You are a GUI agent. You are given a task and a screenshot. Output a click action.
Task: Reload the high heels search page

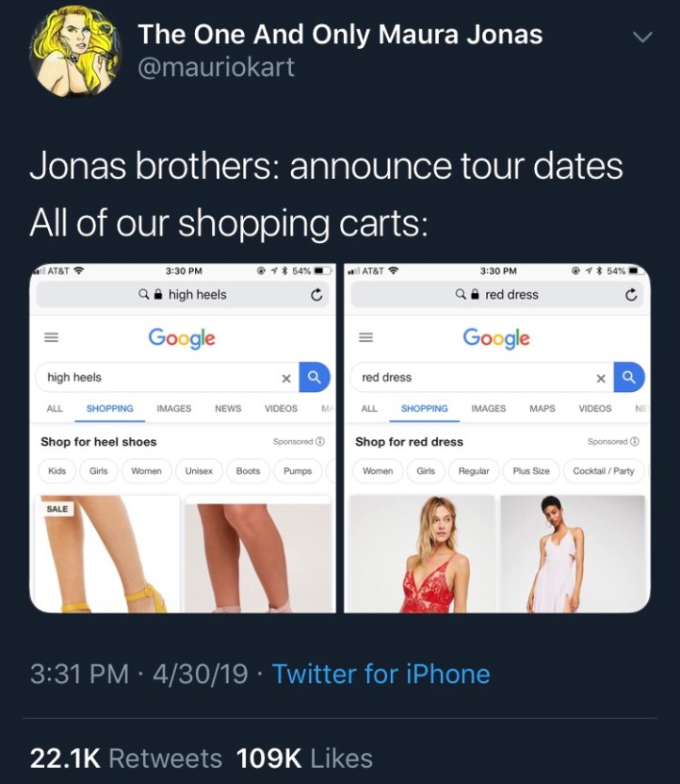tap(317, 295)
